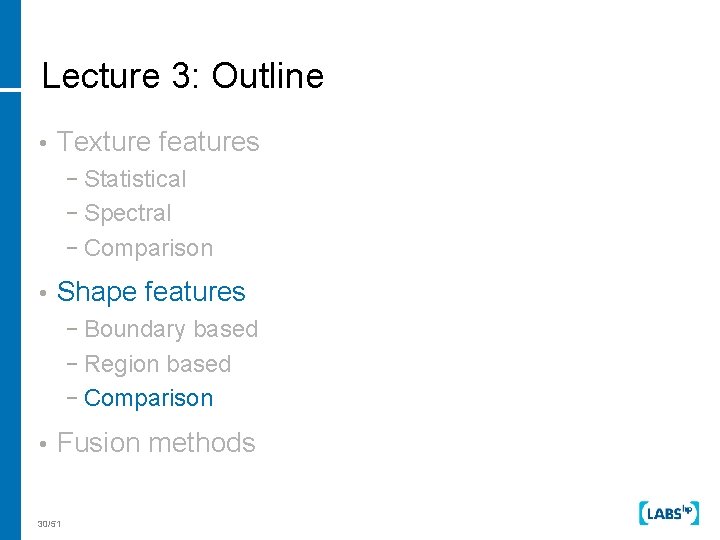Select the "Region based" sub-item

[x=158, y=364]
